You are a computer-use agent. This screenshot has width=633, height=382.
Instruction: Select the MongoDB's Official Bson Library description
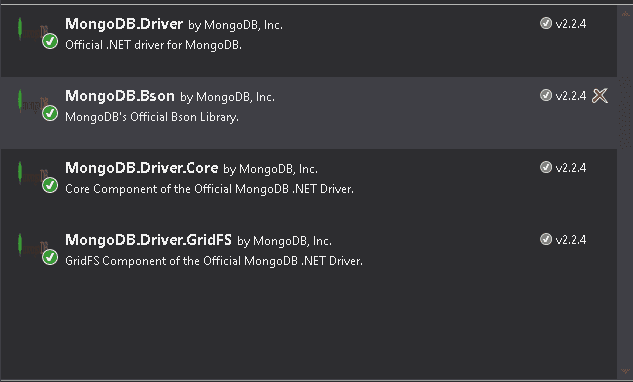[152, 117]
